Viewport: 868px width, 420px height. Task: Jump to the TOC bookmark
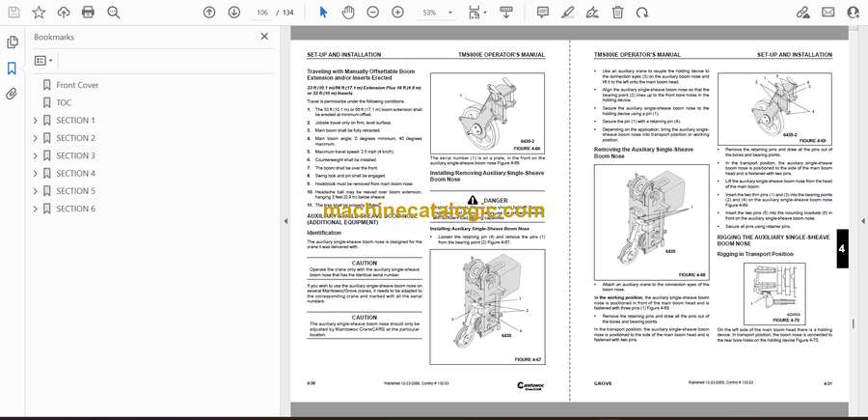tap(64, 102)
